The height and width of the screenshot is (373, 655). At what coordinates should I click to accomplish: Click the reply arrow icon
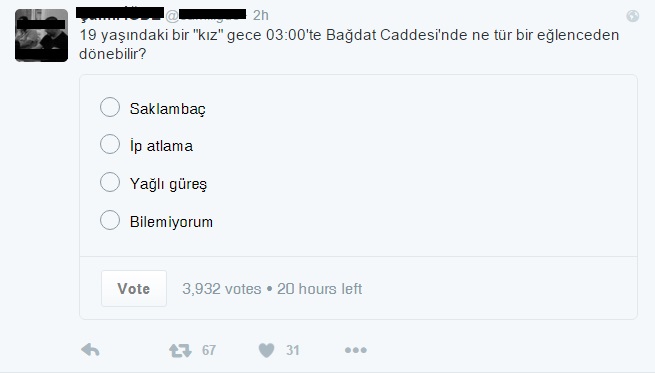click(90, 350)
